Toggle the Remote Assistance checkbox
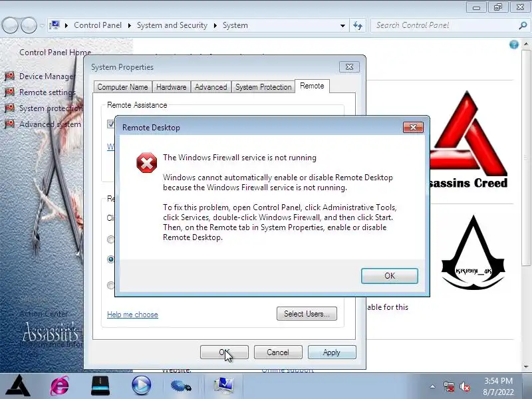 [x=110, y=124]
